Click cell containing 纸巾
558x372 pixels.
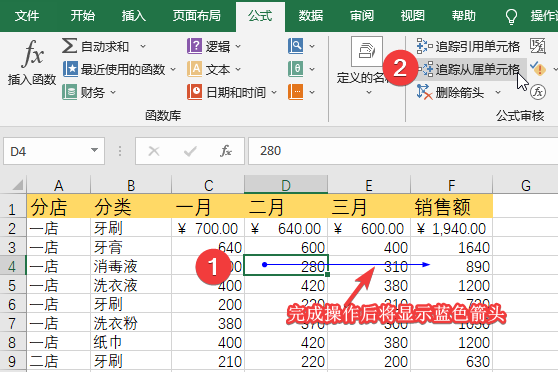(x=131, y=342)
